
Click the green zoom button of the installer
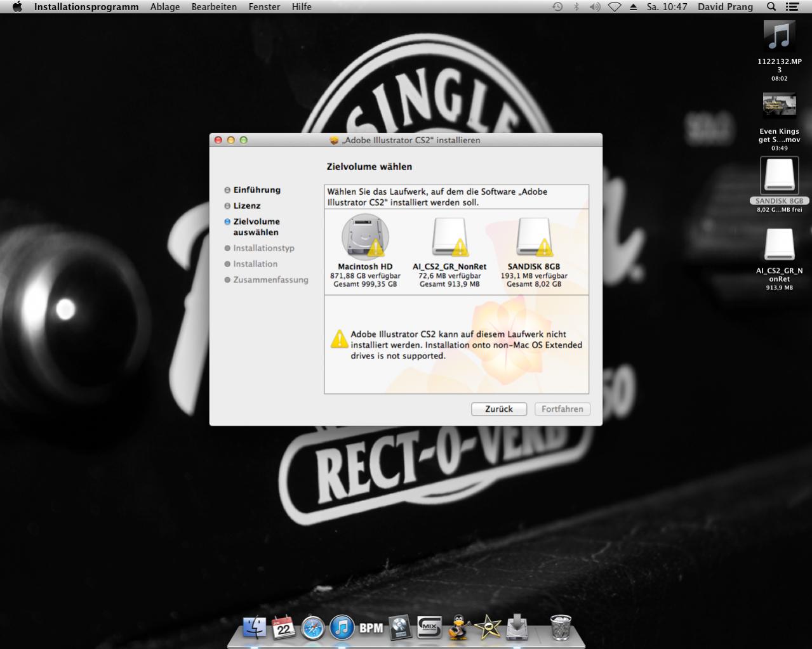click(x=243, y=140)
